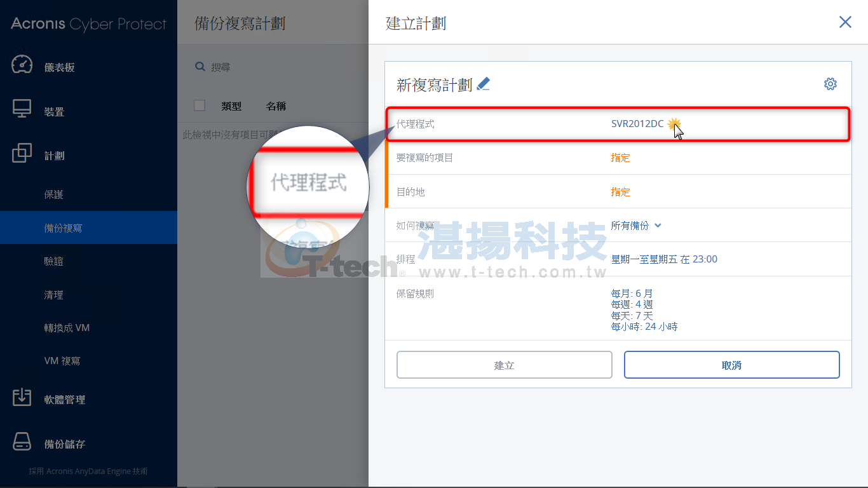Click the retention rule 每月: 6 月
The width and height of the screenshot is (868, 488).
tap(632, 294)
